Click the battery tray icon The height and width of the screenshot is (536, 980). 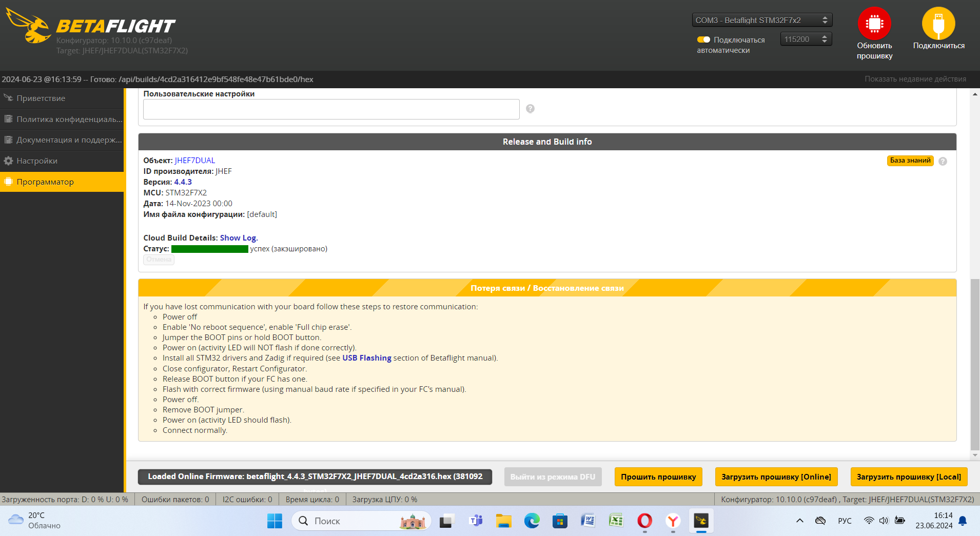899,521
